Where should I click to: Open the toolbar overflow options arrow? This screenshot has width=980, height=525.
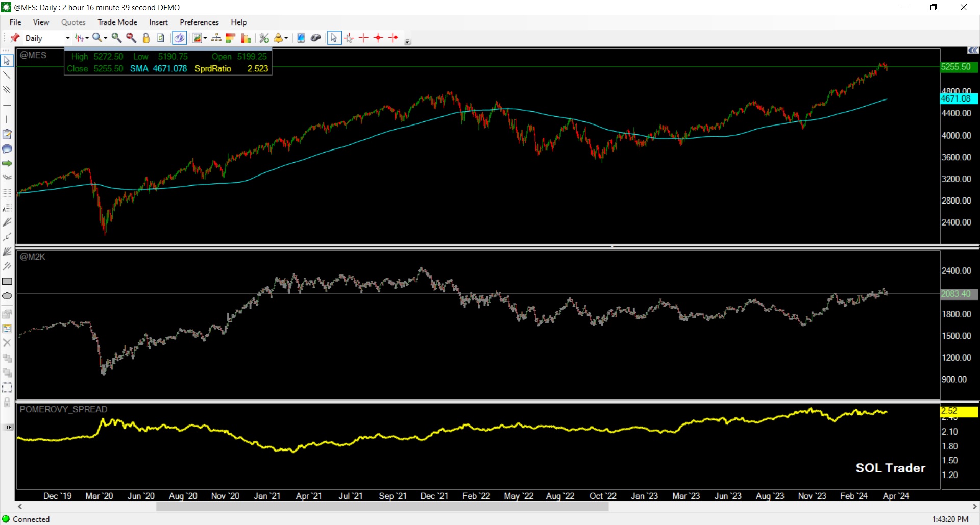(407, 42)
